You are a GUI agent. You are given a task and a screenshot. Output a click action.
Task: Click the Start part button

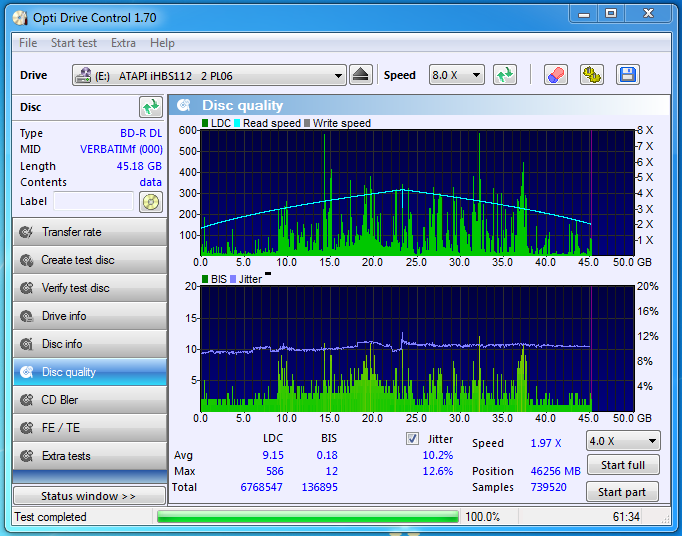click(x=622, y=492)
